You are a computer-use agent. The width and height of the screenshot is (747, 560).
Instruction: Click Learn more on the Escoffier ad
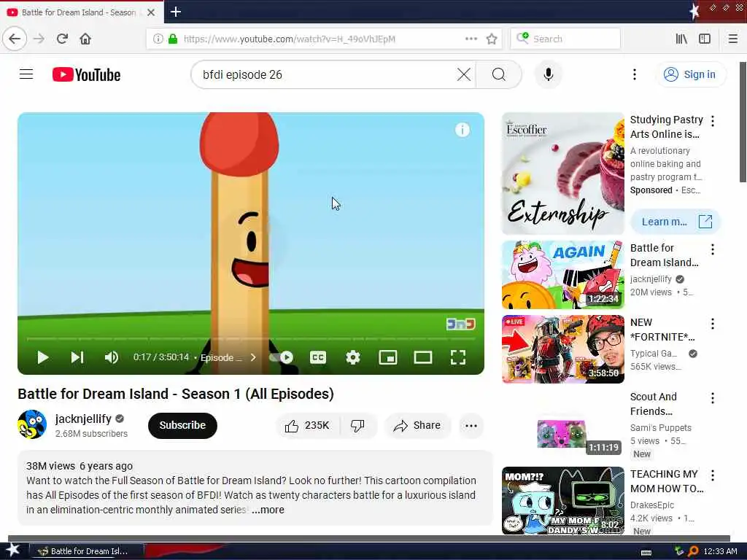coord(676,222)
